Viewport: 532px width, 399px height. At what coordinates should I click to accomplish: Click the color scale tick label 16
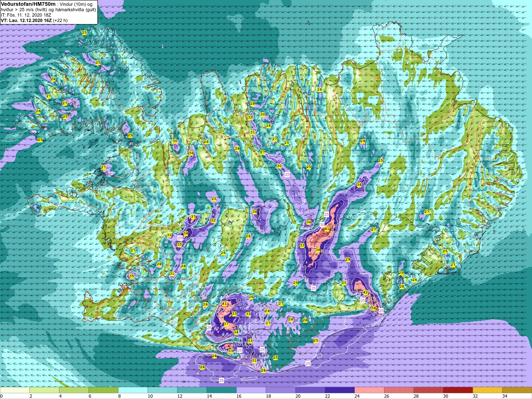239,396
